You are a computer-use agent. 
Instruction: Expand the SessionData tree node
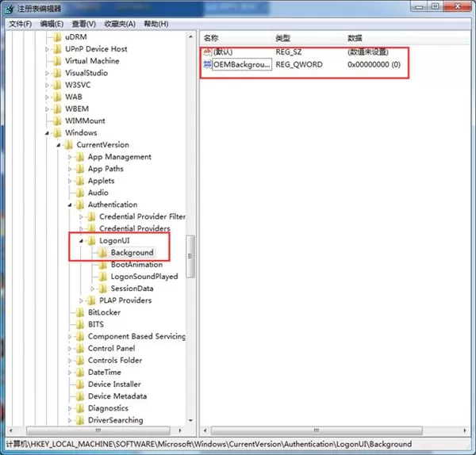click(93, 289)
